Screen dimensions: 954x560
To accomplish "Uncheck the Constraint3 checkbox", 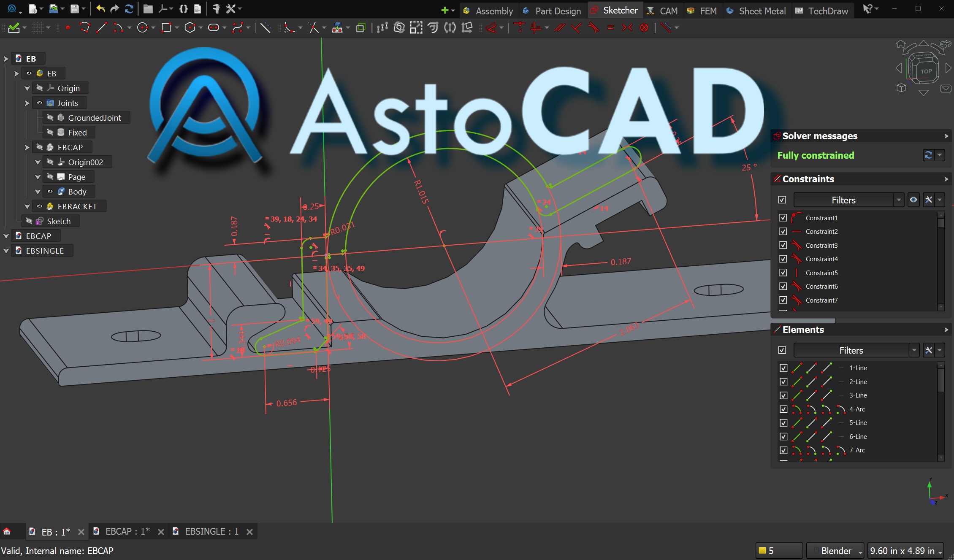I will click(x=783, y=245).
